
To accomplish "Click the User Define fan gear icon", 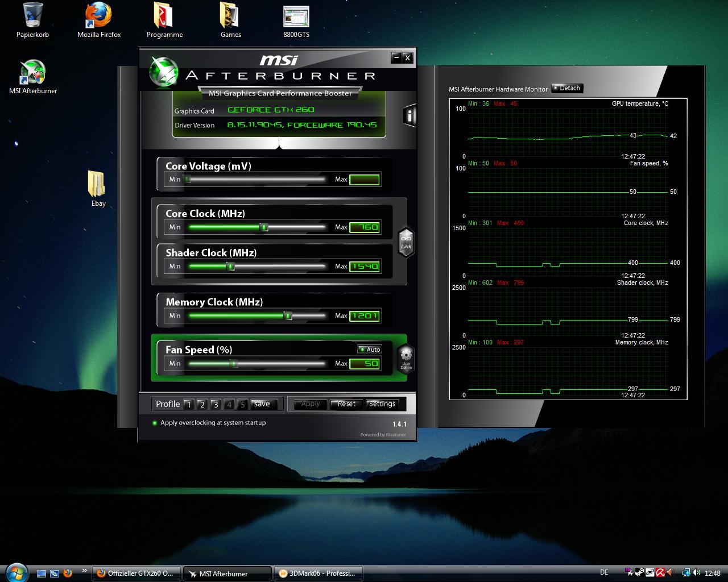I will pos(406,359).
